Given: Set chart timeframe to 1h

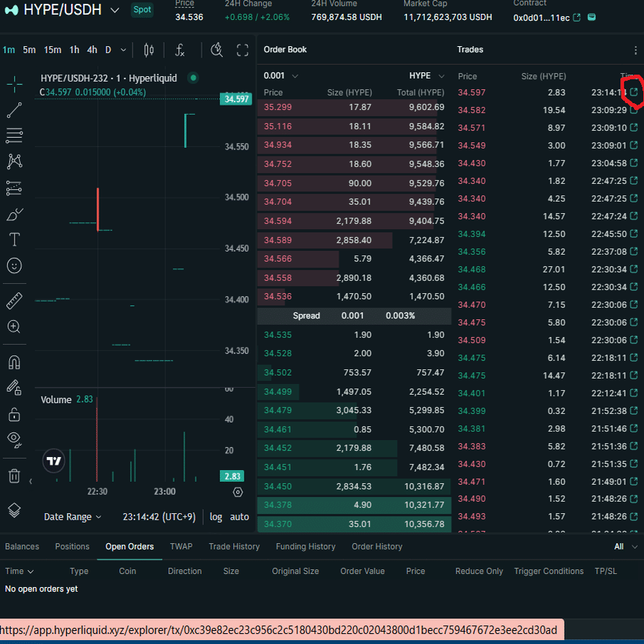Looking at the screenshot, I should coord(75,50).
